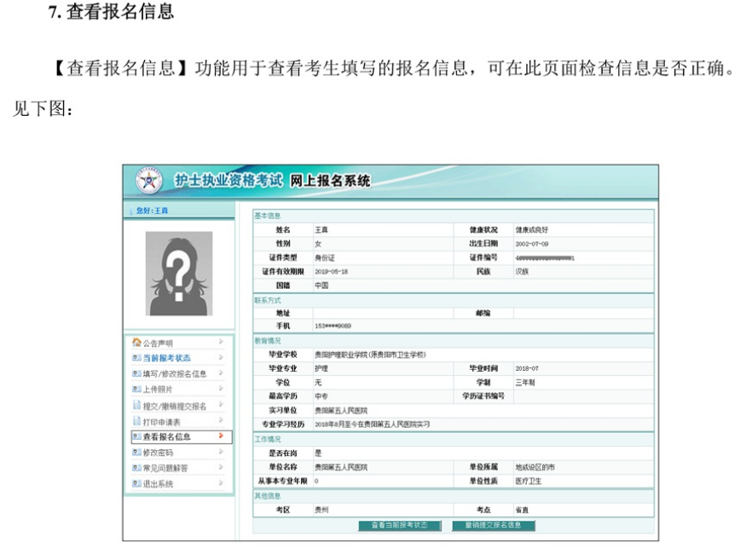The image size is (746, 560).
Task: Click the home icon beside 公告声明
Action: click(136, 343)
